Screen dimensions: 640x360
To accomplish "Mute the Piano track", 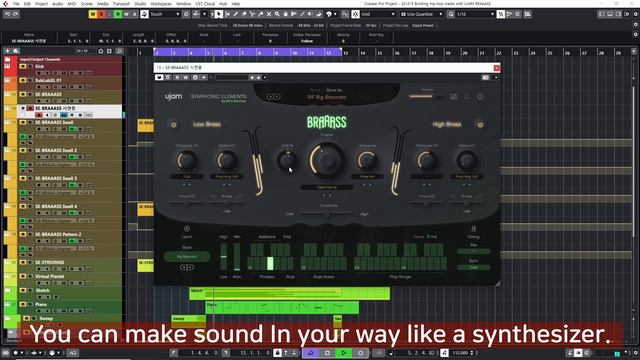I will pyautogui.click(x=23, y=304).
